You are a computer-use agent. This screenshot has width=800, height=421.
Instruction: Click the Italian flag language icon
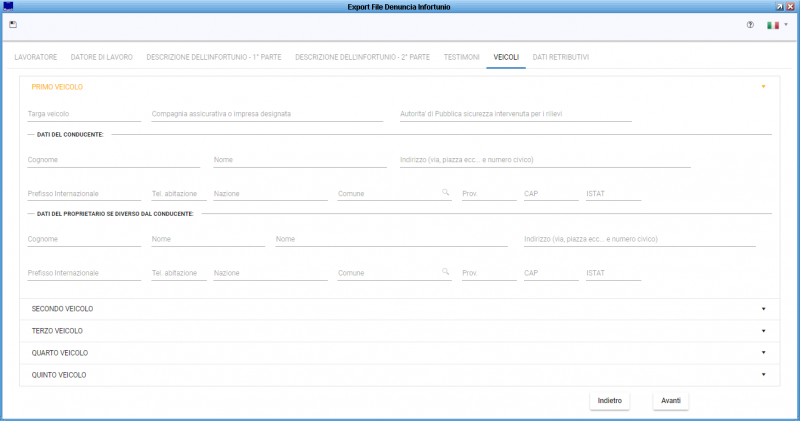[772, 25]
